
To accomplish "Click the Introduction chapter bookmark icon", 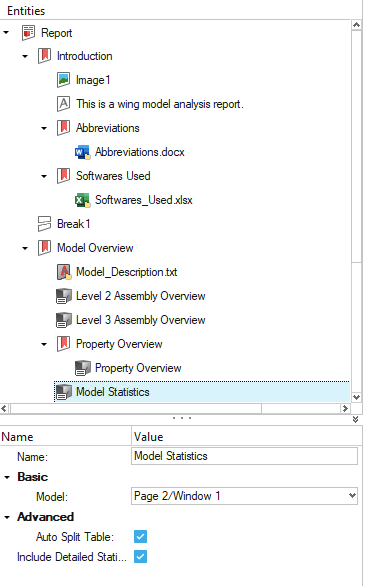I will [44, 56].
